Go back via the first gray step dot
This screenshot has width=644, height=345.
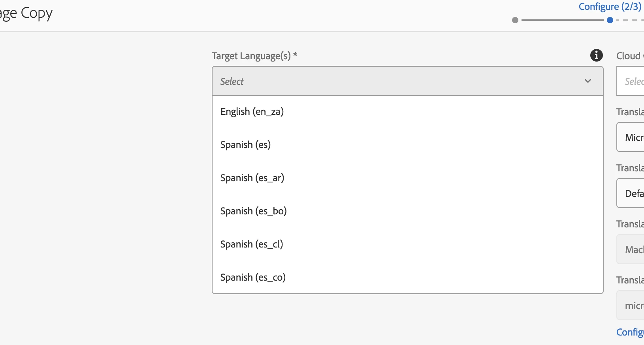(x=515, y=20)
